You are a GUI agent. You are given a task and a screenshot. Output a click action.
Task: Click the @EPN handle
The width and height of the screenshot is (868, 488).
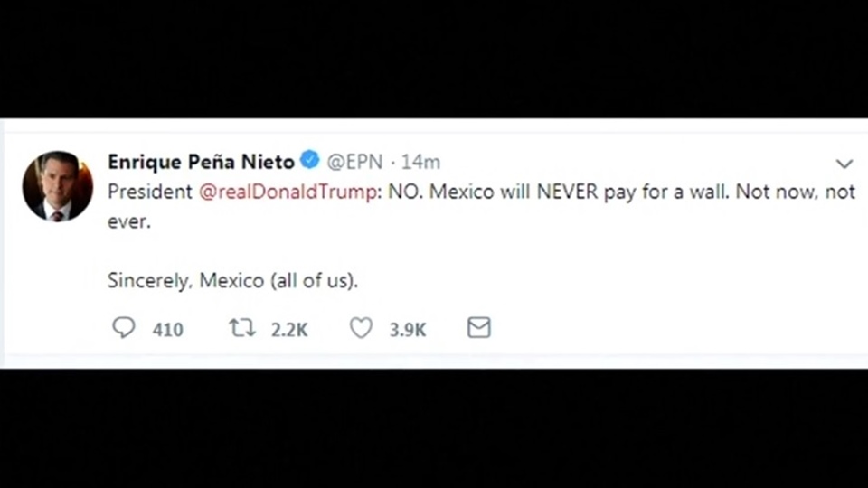354,163
